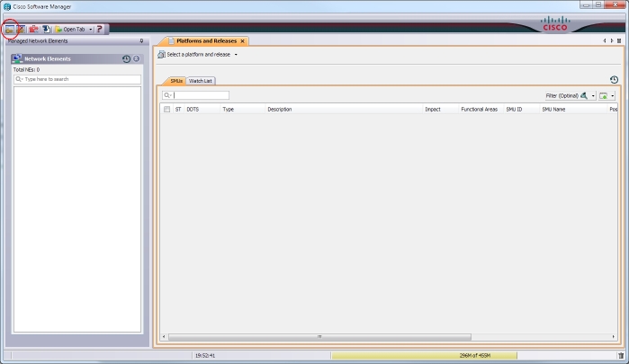Click the SMU search input box
Image resolution: width=629 pixels, height=364 pixels.
[x=196, y=95]
